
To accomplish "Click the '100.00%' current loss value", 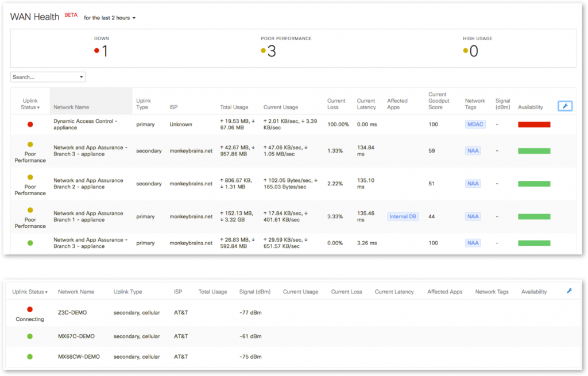I will point(338,125).
